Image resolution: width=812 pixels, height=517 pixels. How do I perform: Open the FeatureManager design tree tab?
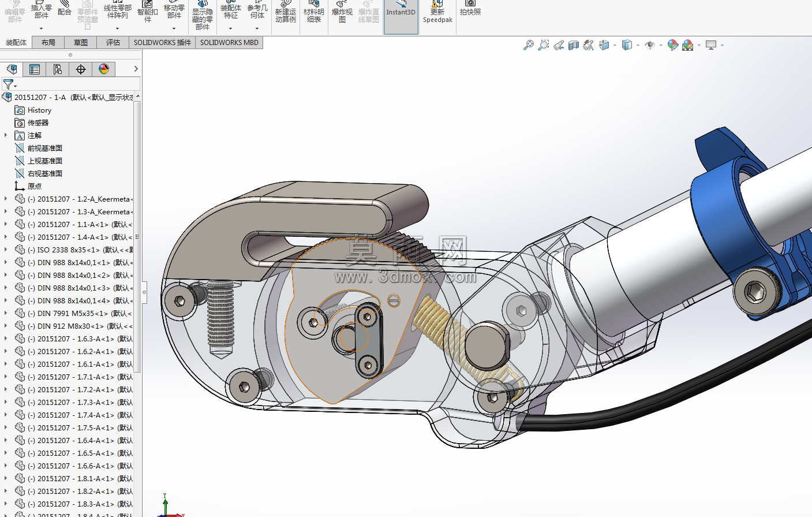click(x=12, y=69)
